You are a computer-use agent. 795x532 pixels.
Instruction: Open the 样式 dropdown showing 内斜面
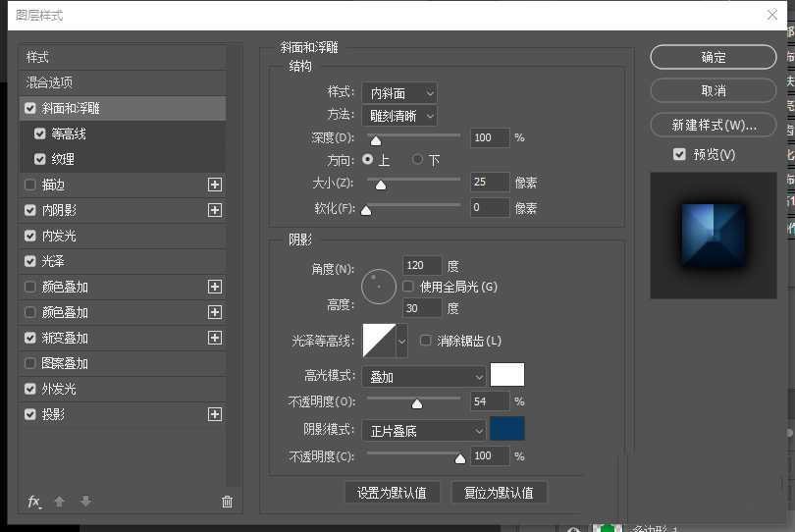pos(398,92)
